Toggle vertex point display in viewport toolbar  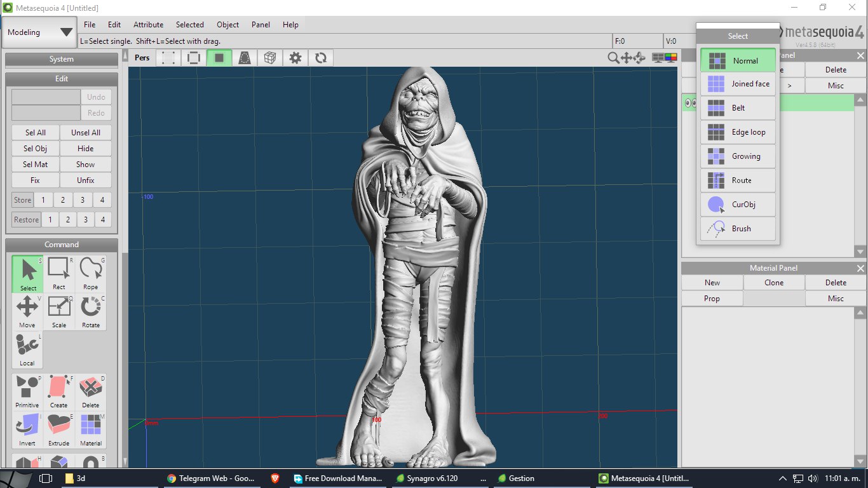pyautogui.click(x=168, y=58)
